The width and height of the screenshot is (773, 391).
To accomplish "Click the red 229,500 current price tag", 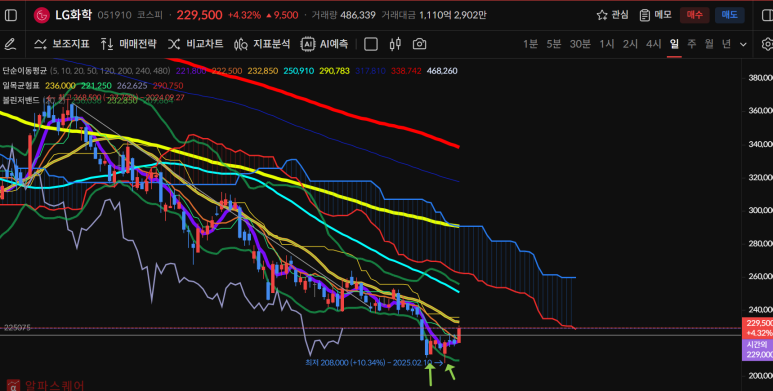I will pyautogui.click(x=757, y=327).
